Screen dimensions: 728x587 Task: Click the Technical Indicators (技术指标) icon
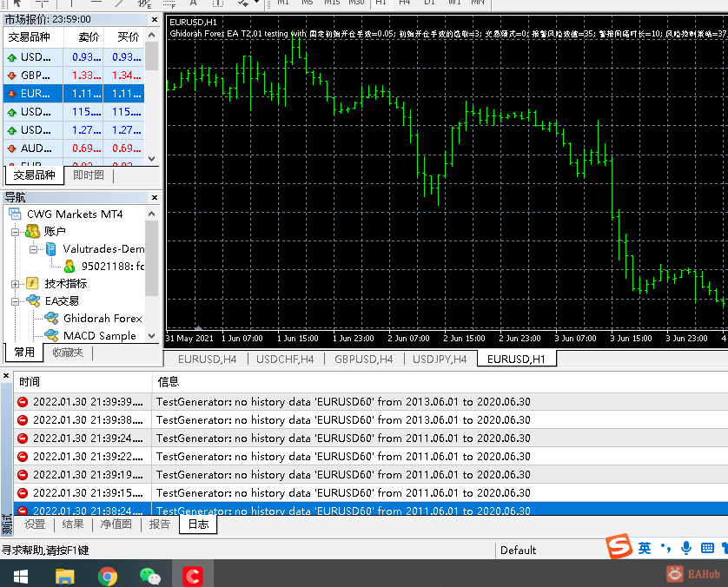point(33,284)
